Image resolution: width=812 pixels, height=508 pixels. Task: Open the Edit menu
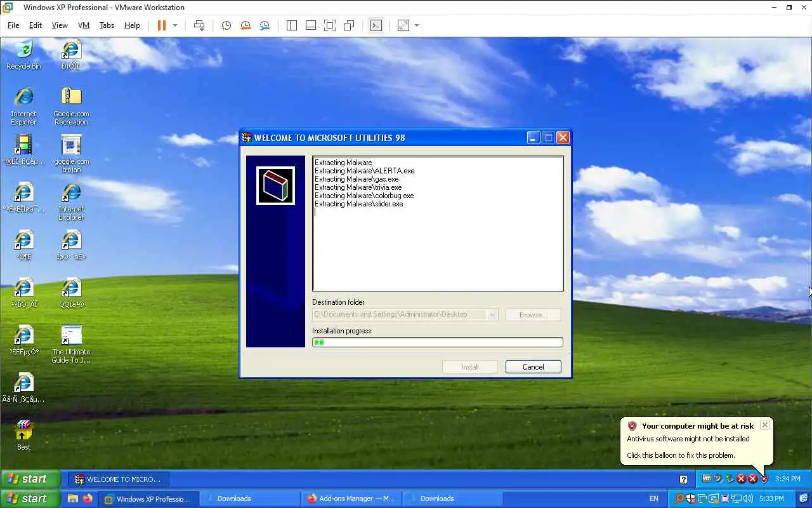click(x=36, y=25)
